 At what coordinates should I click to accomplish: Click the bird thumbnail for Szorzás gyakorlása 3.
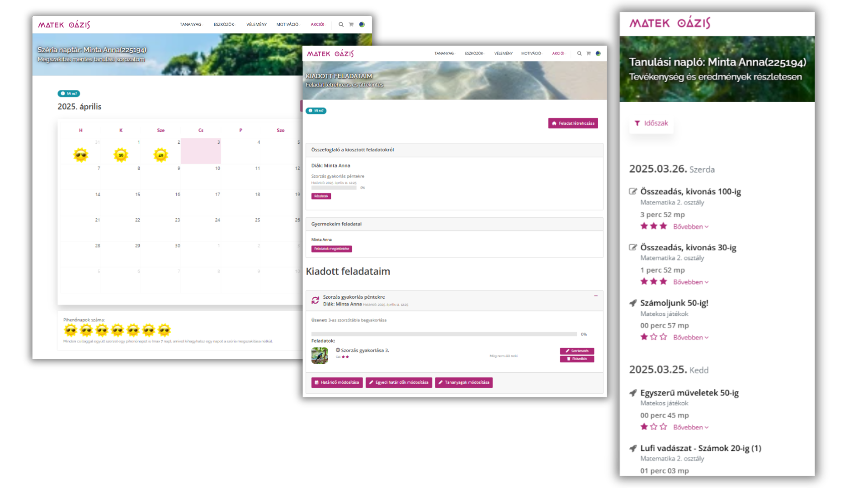320,355
